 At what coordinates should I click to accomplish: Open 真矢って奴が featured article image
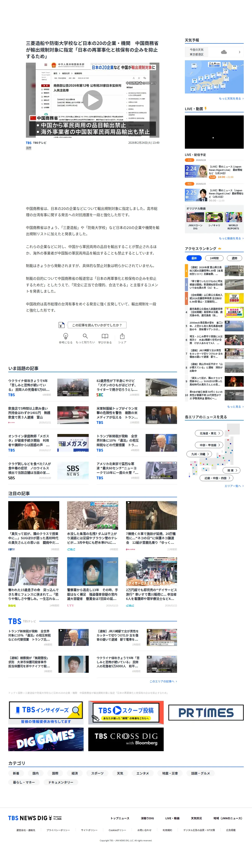pos(34,515)
